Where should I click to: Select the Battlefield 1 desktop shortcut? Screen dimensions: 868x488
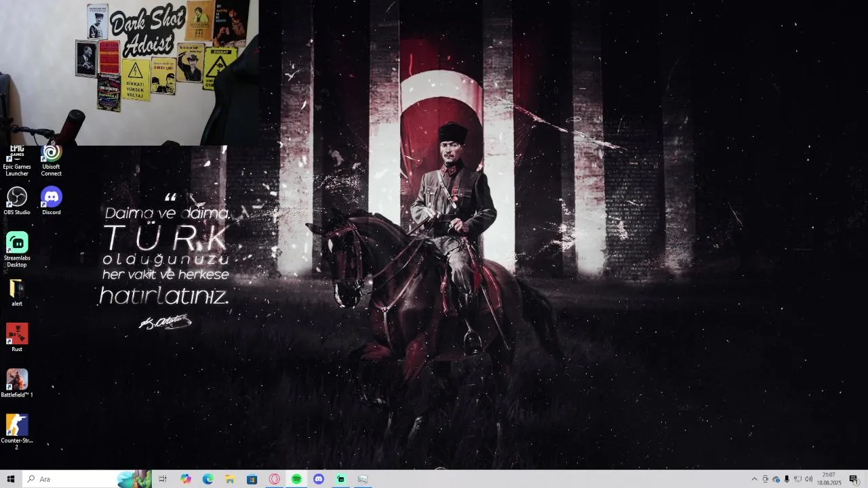17,384
